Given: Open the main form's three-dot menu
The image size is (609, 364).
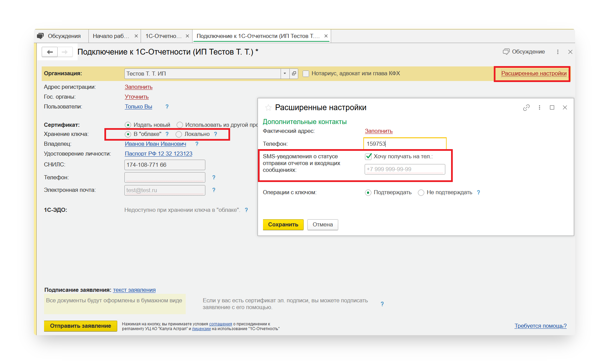Looking at the screenshot, I should (557, 52).
